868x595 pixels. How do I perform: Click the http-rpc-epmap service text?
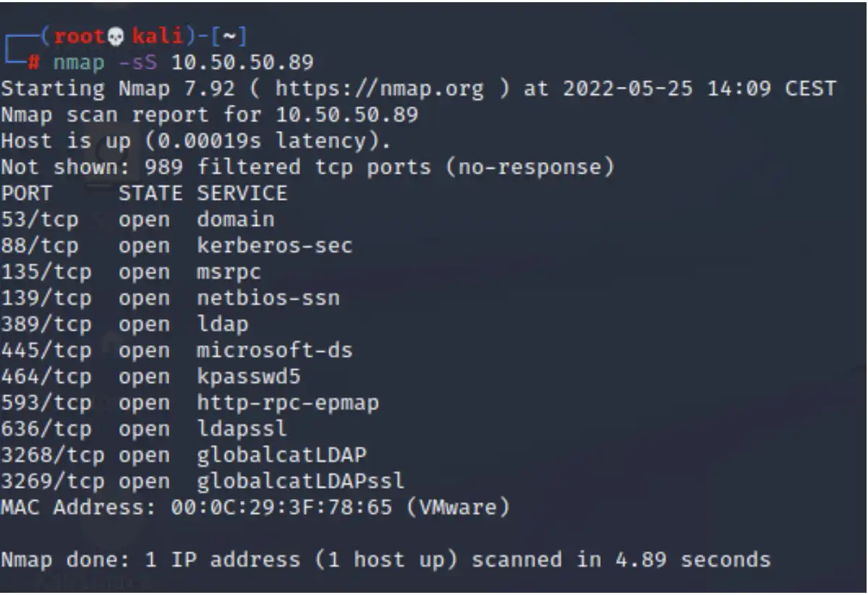287,403
